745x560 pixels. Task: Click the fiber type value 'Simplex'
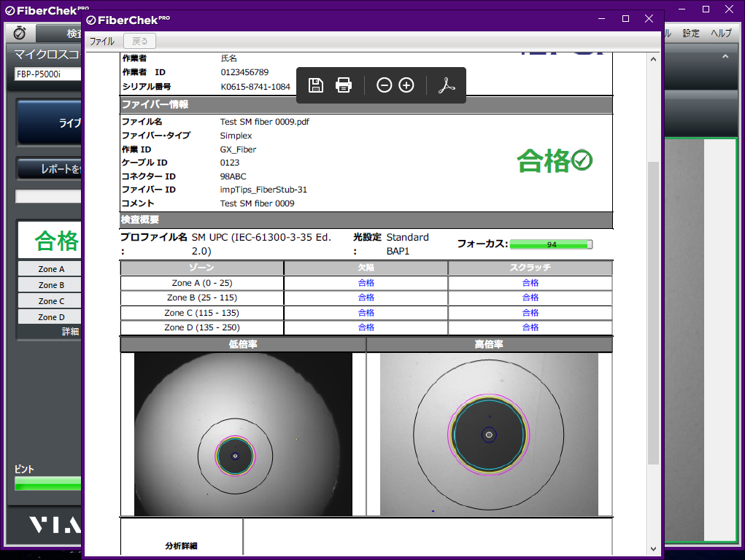[x=236, y=136]
